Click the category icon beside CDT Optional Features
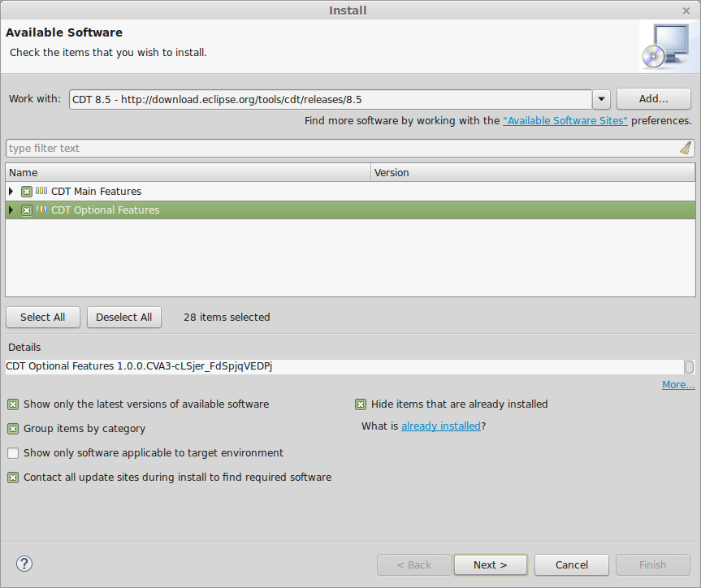This screenshot has height=588, width=701. [x=41, y=210]
